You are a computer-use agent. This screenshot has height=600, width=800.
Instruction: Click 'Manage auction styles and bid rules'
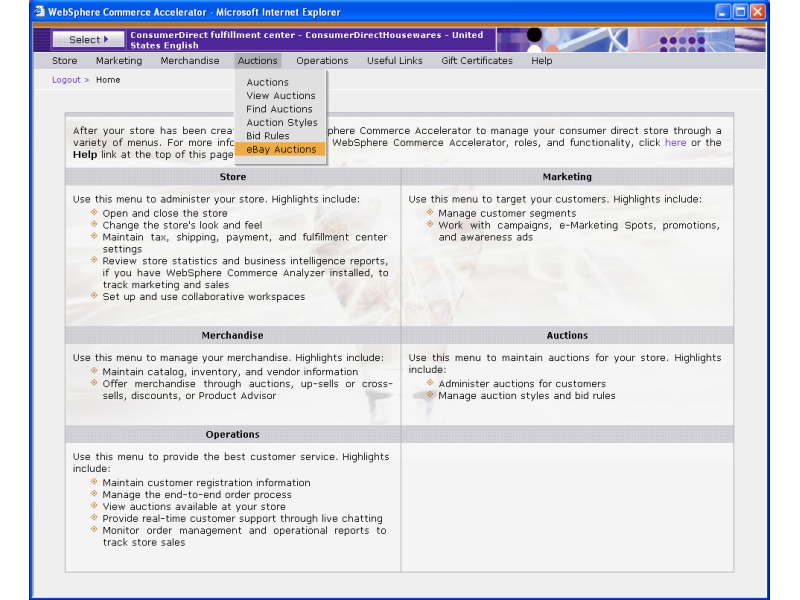527,395
